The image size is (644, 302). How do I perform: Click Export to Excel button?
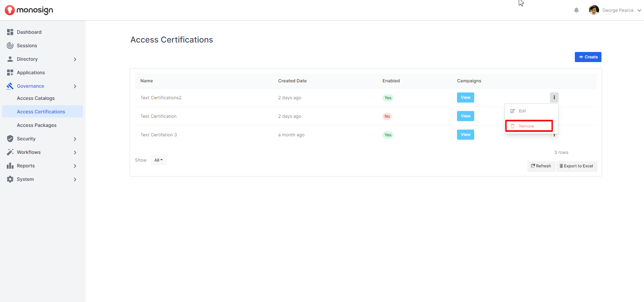(x=576, y=166)
